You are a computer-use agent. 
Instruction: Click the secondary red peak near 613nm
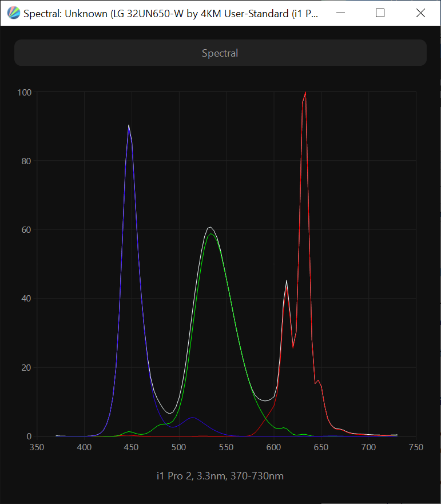point(287,281)
